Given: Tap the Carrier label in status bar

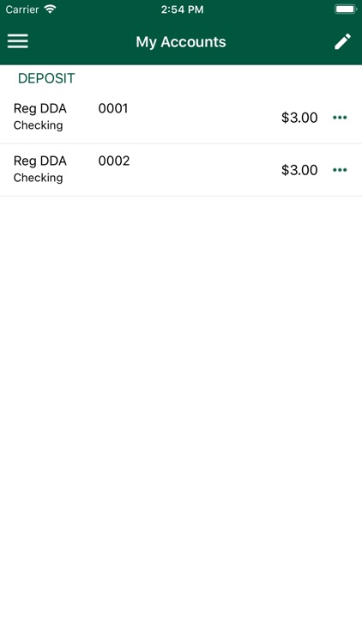Looking at the screenshot, I should pos(22,9).
